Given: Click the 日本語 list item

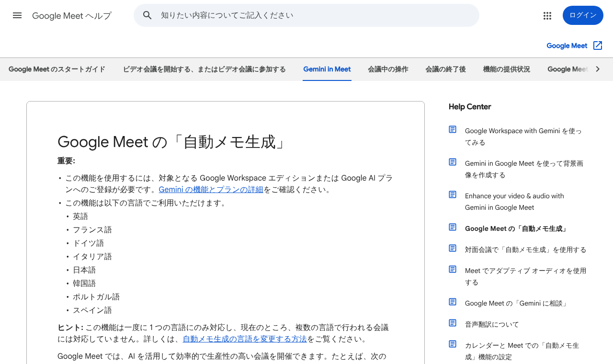Looking at the screenshot, I should coord(84,270).
